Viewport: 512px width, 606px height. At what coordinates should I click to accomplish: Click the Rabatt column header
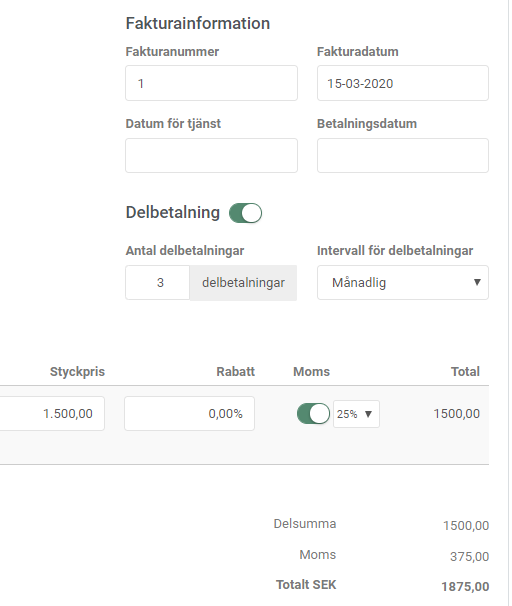coord(235,371)
